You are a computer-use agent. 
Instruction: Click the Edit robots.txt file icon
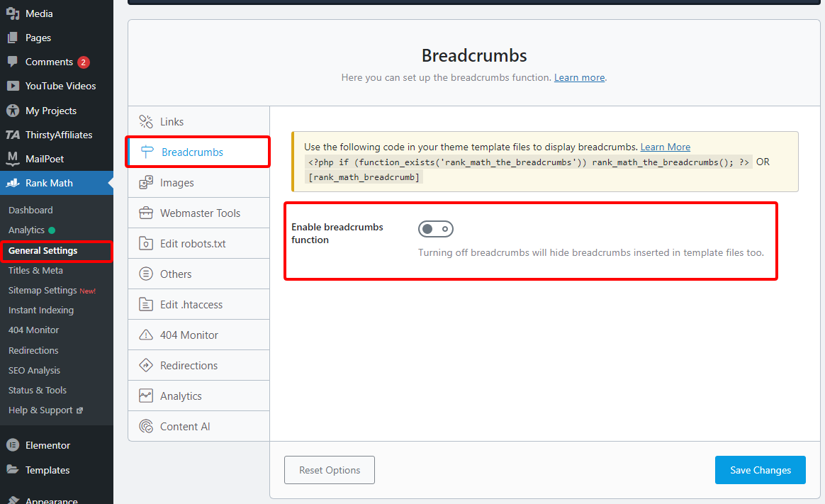point(146,244)
